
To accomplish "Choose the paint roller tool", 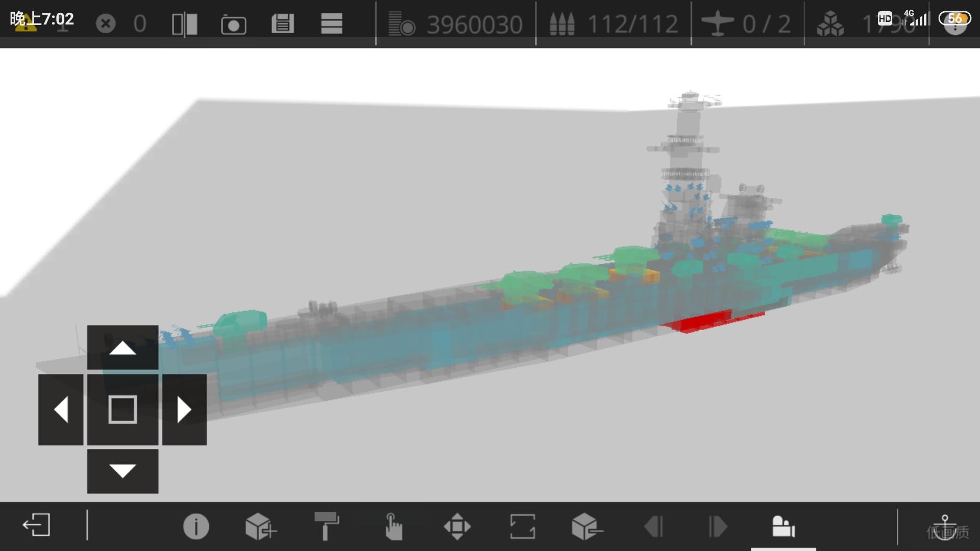I will pos(326,526).
